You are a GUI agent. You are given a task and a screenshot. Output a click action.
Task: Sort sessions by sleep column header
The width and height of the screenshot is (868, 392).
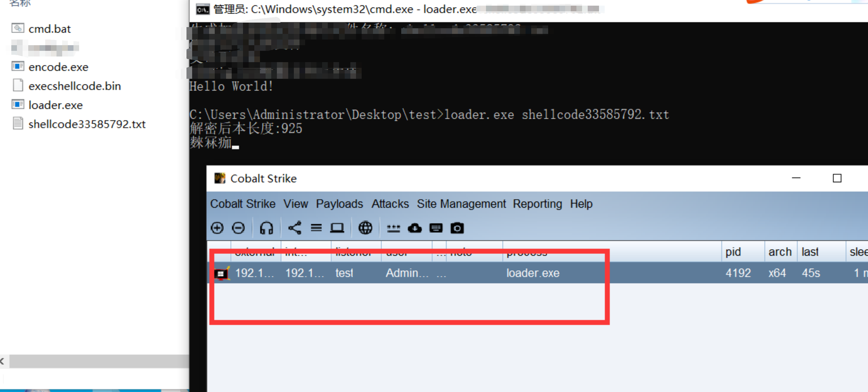click(x=857, y=252)
